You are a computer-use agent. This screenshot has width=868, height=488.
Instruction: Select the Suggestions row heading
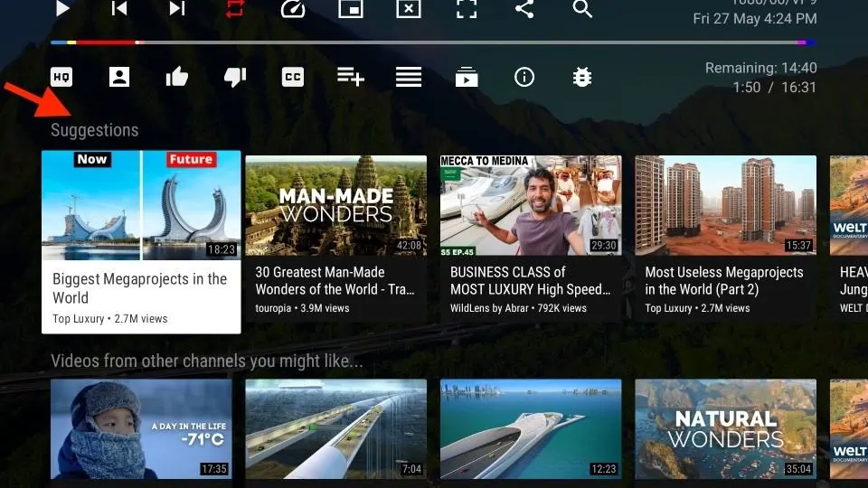pyautogui.click(x=95, y=130)
